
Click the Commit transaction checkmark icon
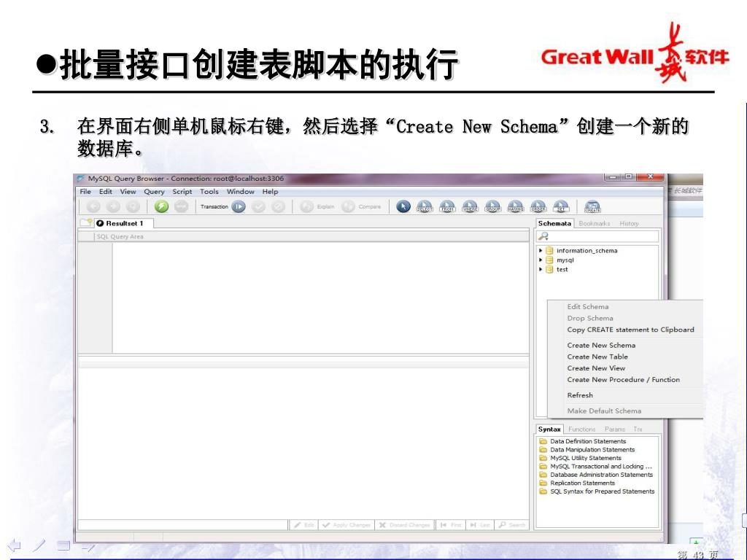tap(258, 206)
